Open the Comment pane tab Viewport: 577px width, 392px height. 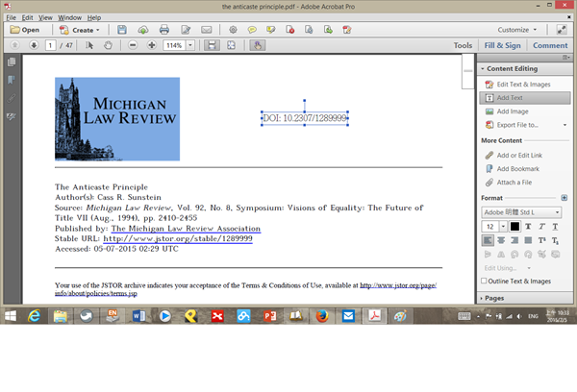[x=550, y=45]
